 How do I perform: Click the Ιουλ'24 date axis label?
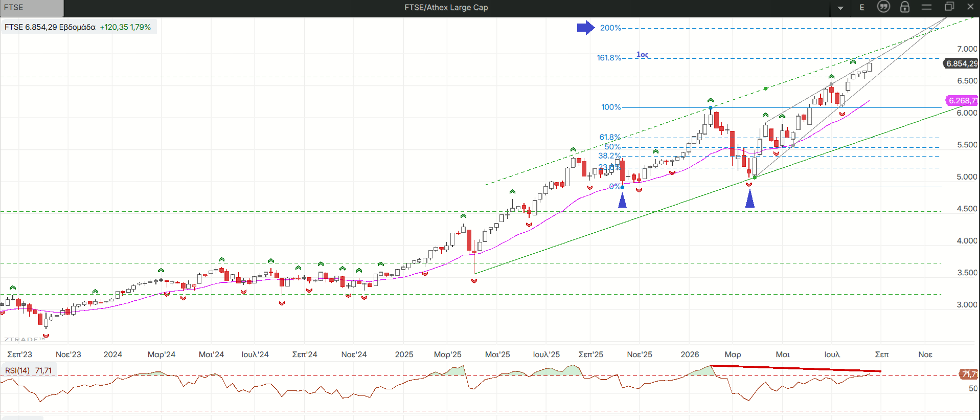[x=255, y=355]
